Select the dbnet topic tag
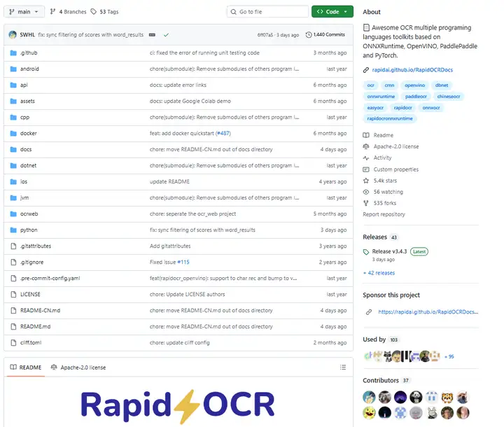Viewport: 504px width, 427px height. point(442,85)
